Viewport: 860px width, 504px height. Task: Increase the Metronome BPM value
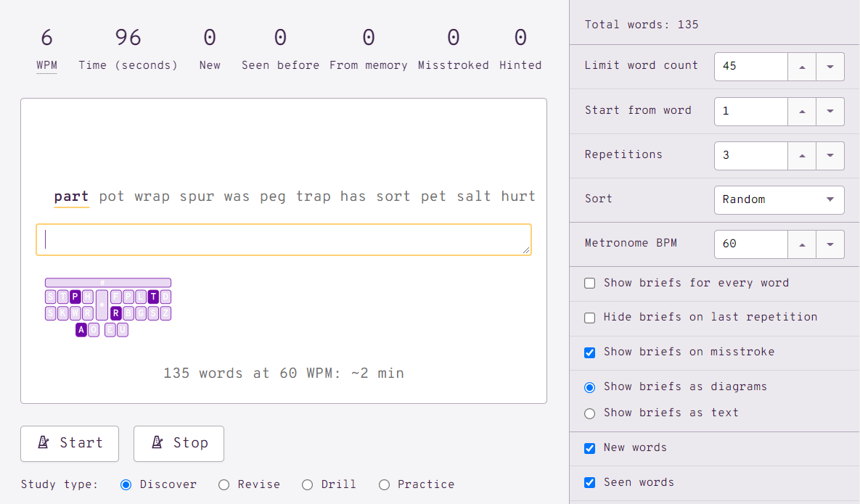[802, 244]
